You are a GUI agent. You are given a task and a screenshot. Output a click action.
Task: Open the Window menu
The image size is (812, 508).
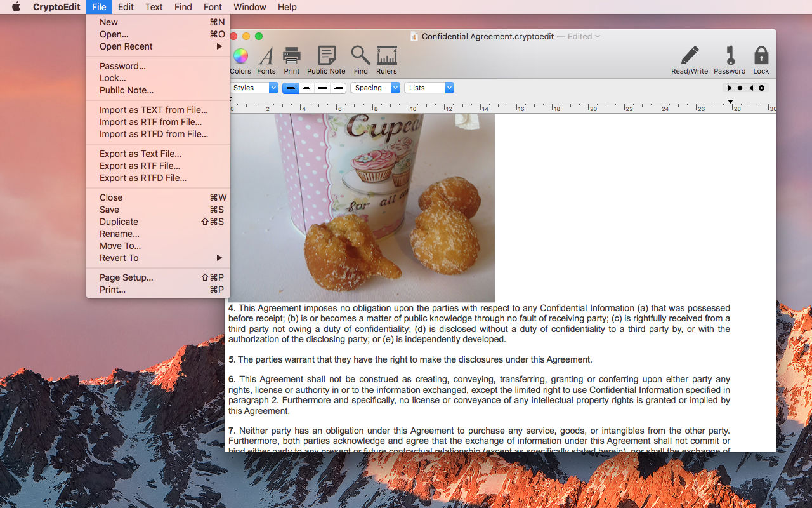click(250, 7)
